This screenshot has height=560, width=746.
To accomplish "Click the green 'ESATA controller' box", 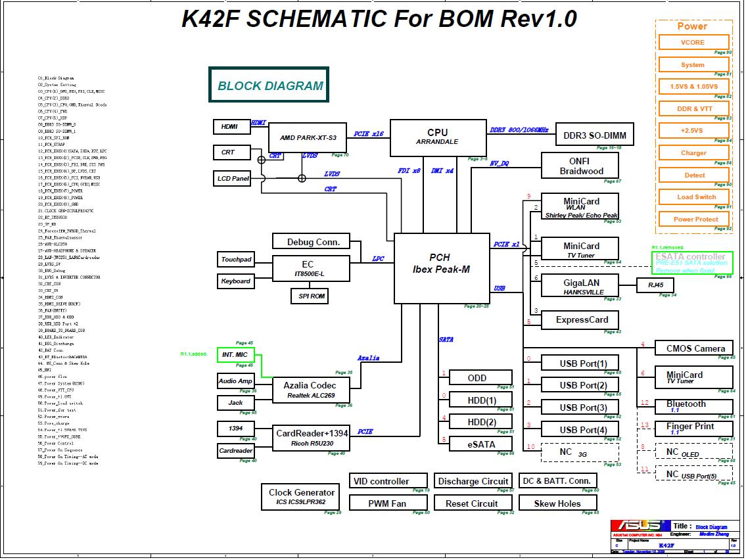I will pyautogui.click(x=691, y=263).
